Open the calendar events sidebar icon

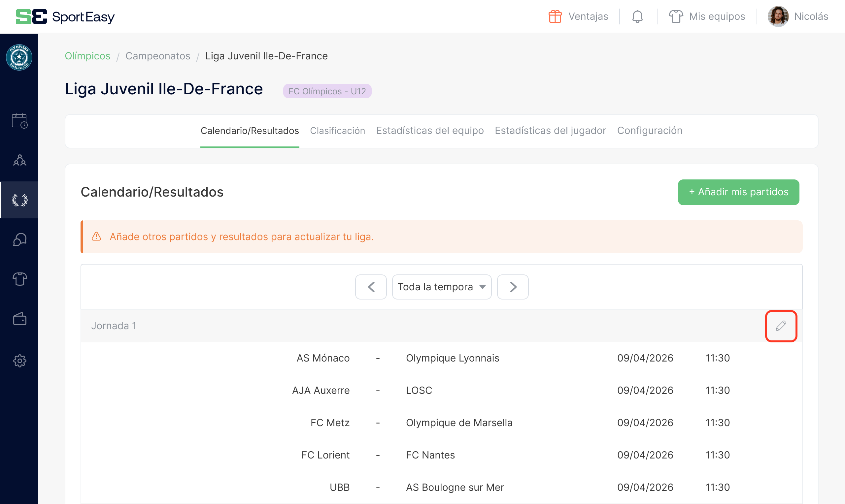click(20, 121)
